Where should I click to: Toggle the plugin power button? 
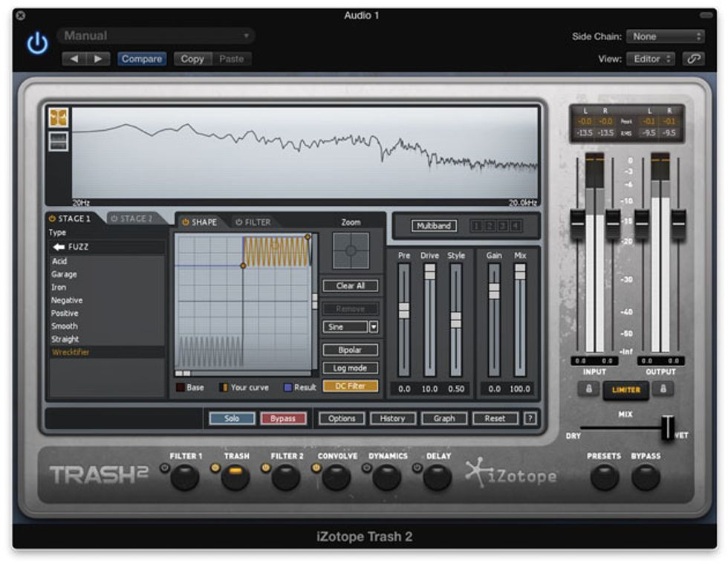click(37, 44)
